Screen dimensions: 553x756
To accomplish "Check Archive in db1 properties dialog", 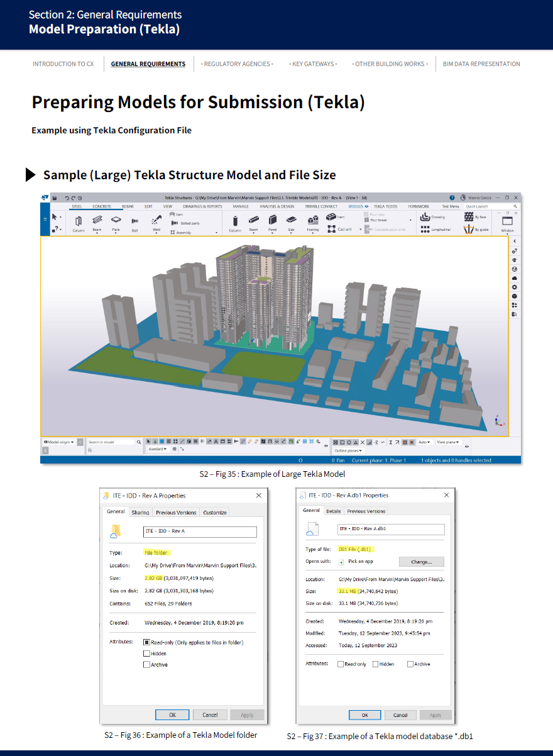I will (410, 664).
